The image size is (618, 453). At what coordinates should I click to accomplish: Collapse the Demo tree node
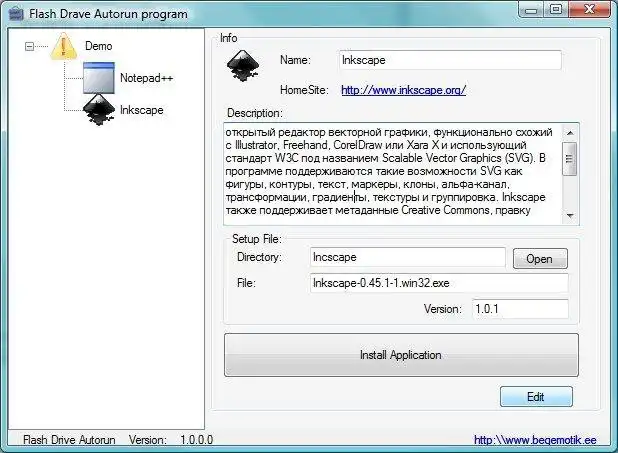[29, 47]
